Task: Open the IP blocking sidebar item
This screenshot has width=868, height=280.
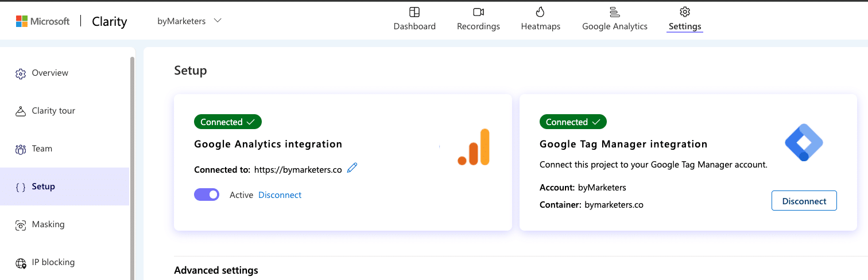Action: click(x=53, y=262)
